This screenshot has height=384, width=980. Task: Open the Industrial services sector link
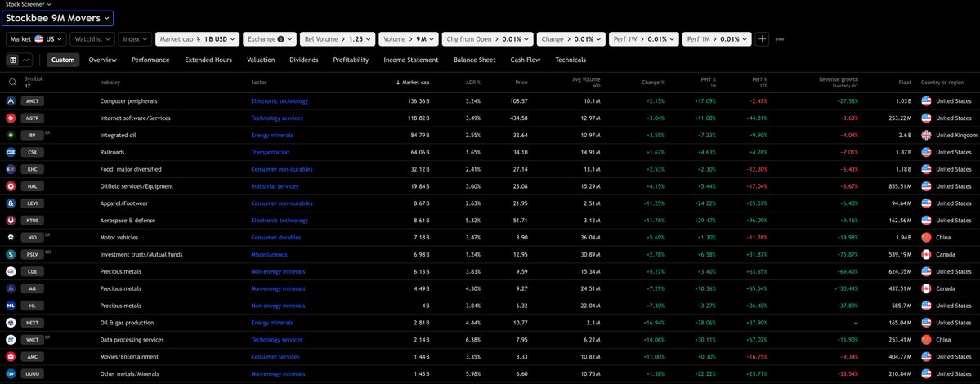click(275, 186)
